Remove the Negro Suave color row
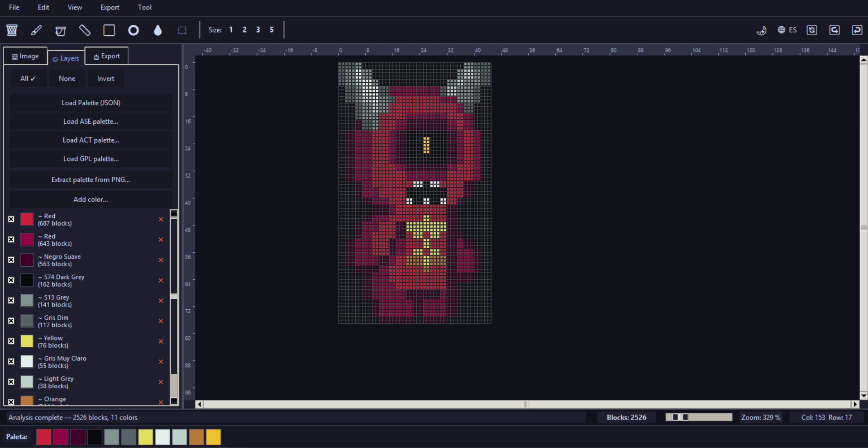 click(x=161, y=260)
